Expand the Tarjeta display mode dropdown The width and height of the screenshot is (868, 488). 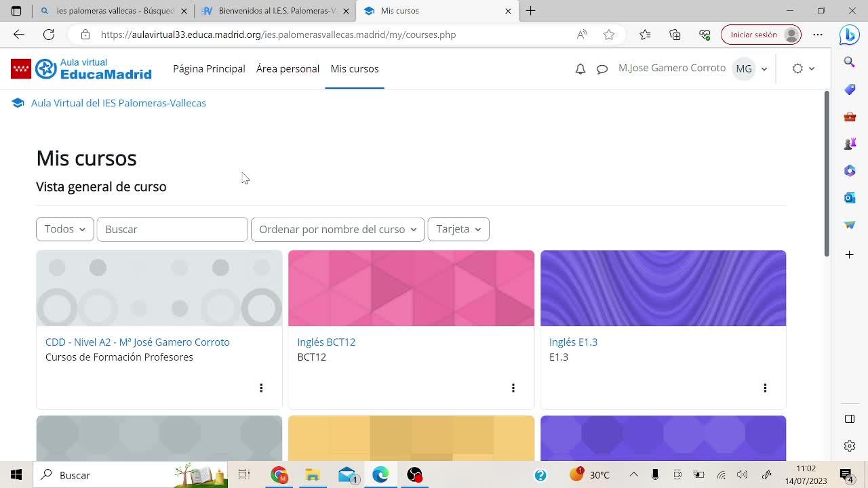[x=458, y=229]
